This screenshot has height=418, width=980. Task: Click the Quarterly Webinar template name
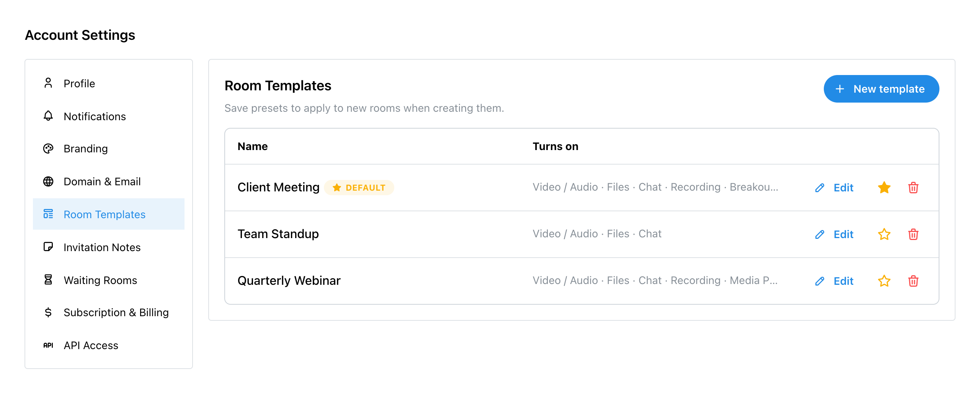[x=289, y=281]
